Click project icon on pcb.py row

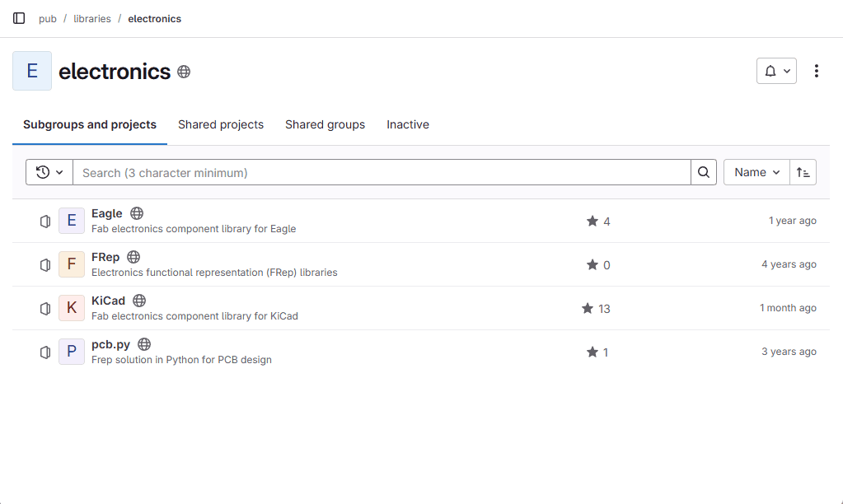(x=45, y=352)
